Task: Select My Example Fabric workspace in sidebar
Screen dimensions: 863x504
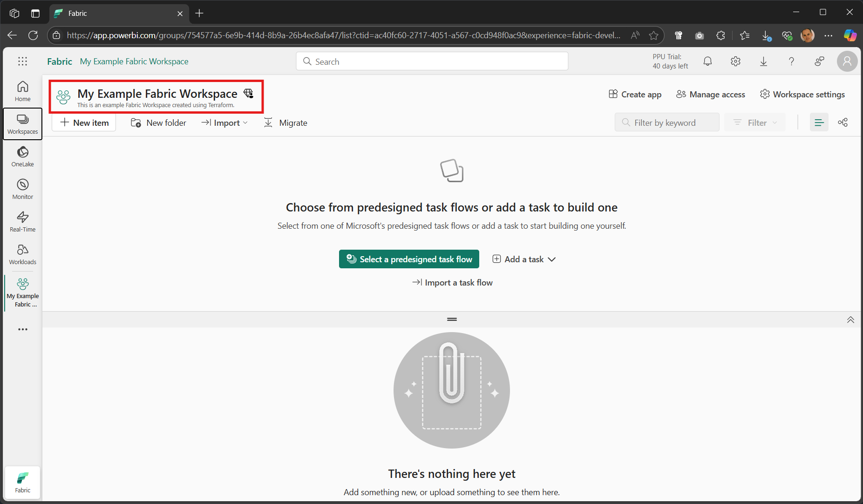Action: (x=22, y=293)
